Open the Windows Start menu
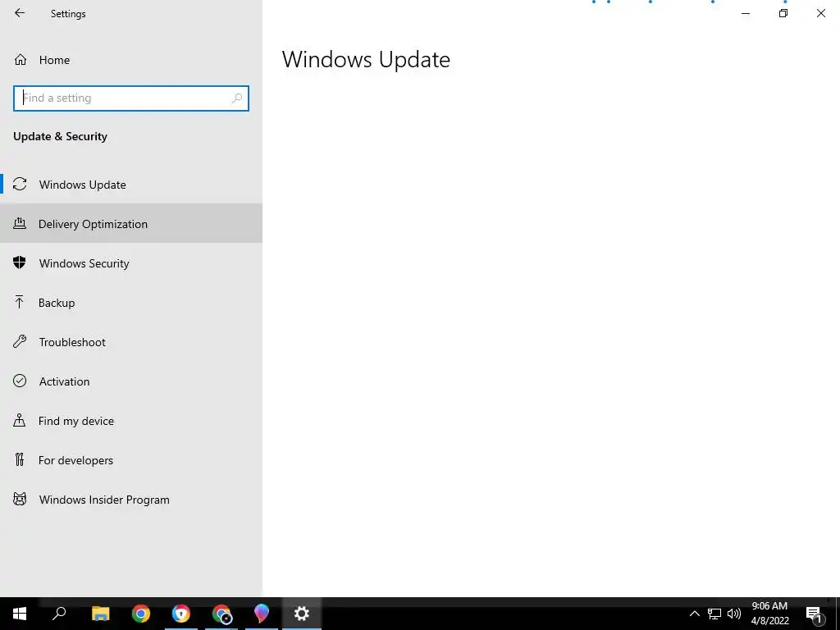This screenshot has width=840, height=630. 20,614
